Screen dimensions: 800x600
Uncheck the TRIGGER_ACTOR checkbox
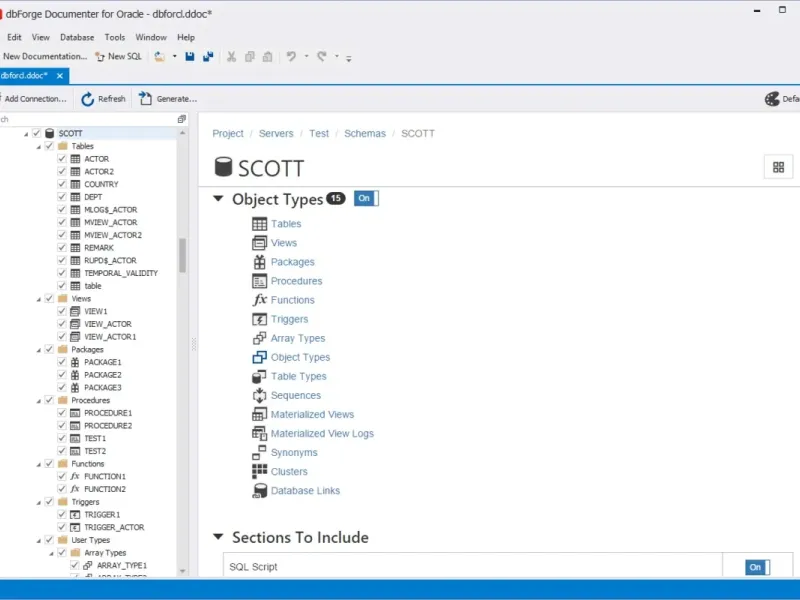click(x=62, y=527)
